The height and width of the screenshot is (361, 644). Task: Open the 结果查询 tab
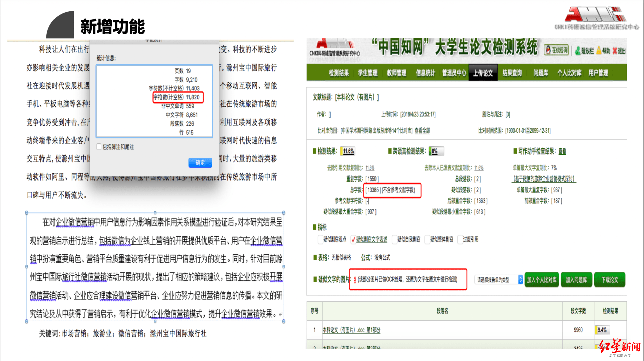[512, 73]
